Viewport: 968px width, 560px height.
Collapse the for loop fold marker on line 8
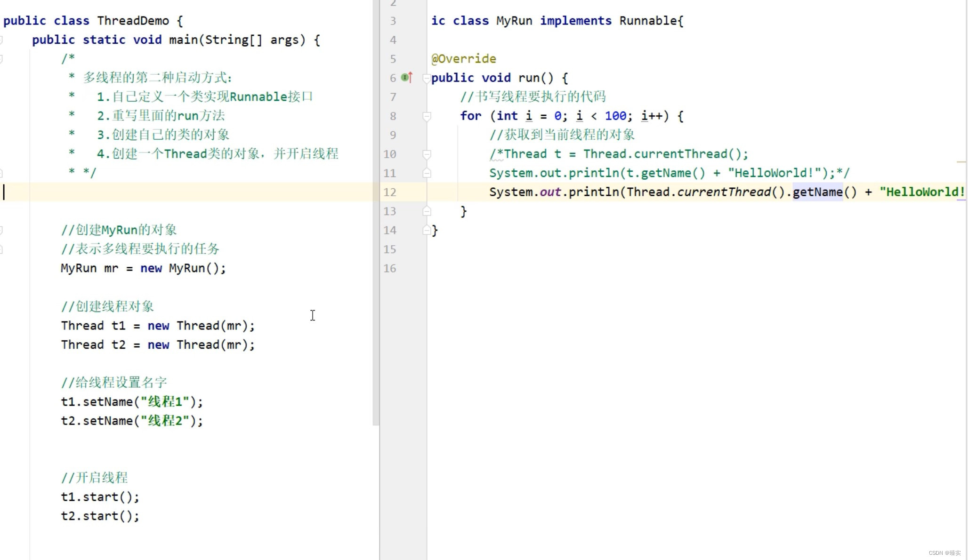(x=427, y=116)
